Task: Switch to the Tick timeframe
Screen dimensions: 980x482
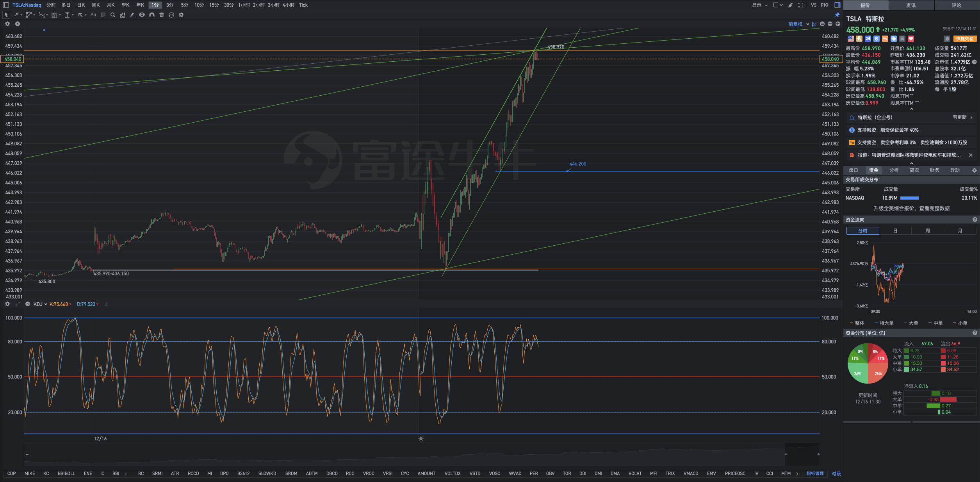Action: click(x=303, y=5)
